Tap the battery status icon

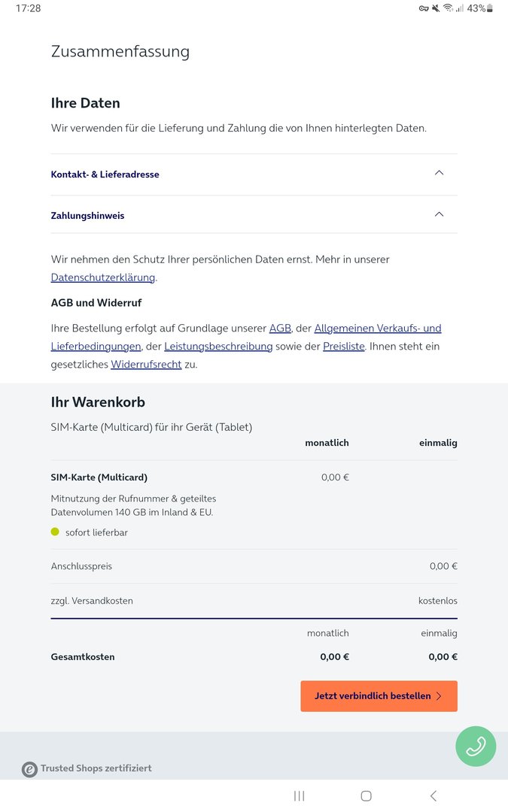click(x=490, y=8)
